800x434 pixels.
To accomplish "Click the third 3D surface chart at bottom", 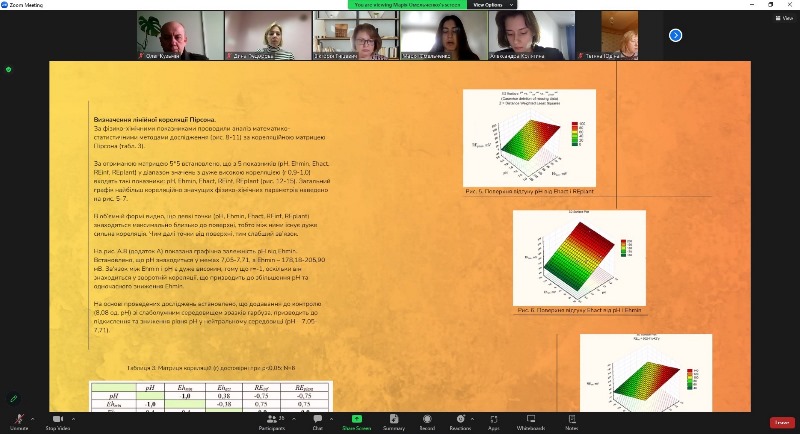I will (646, 373).
